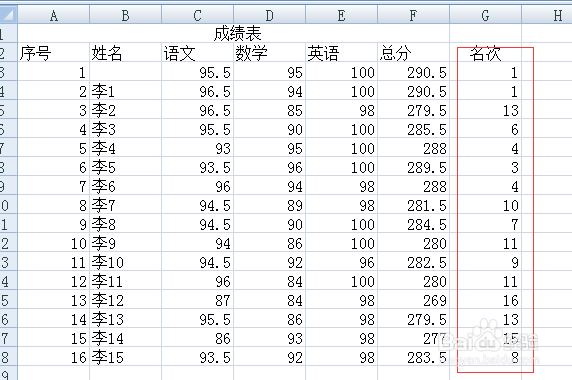
Task: Select the 姓名 header cell
Action: click(x=125, y=53)
